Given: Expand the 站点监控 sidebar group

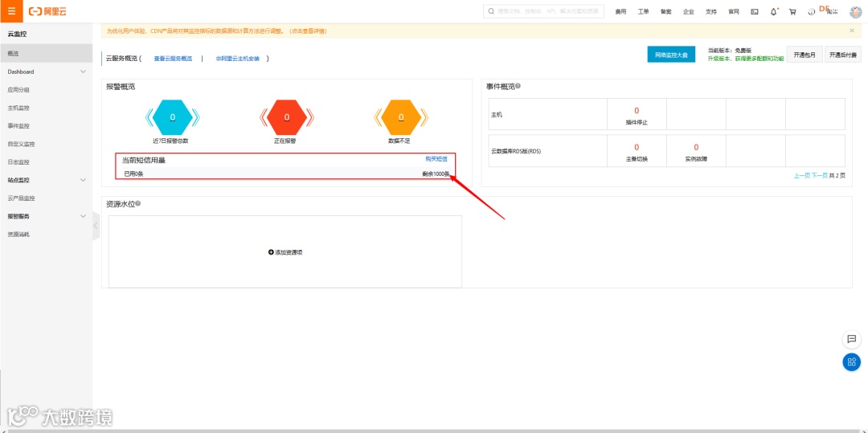Looking at the screenshot, I should tap(47, 180).
